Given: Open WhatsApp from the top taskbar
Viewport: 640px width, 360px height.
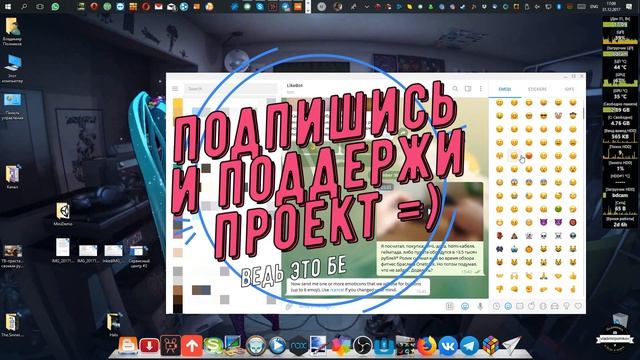Looking at the screenshot, I should [x=55, y=6].
